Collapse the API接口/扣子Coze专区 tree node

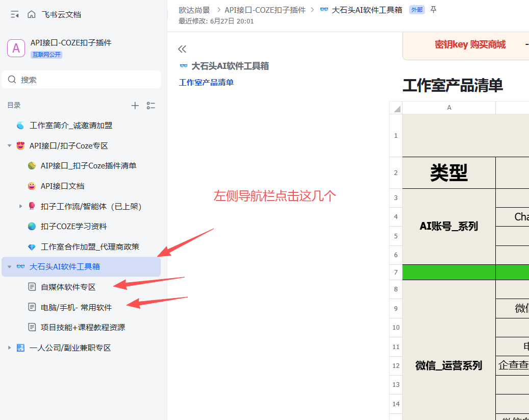[x=9, y=146]
